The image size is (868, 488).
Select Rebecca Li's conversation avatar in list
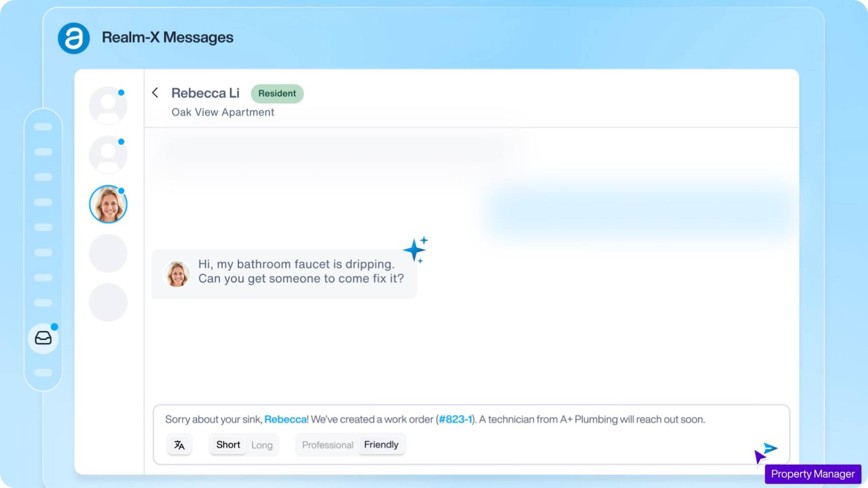[x=108, y=204]
